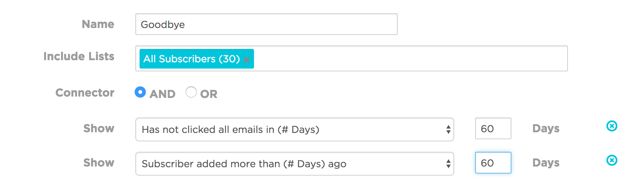Click the AND label text
The image size is (644, 184).
click(162, 94)
